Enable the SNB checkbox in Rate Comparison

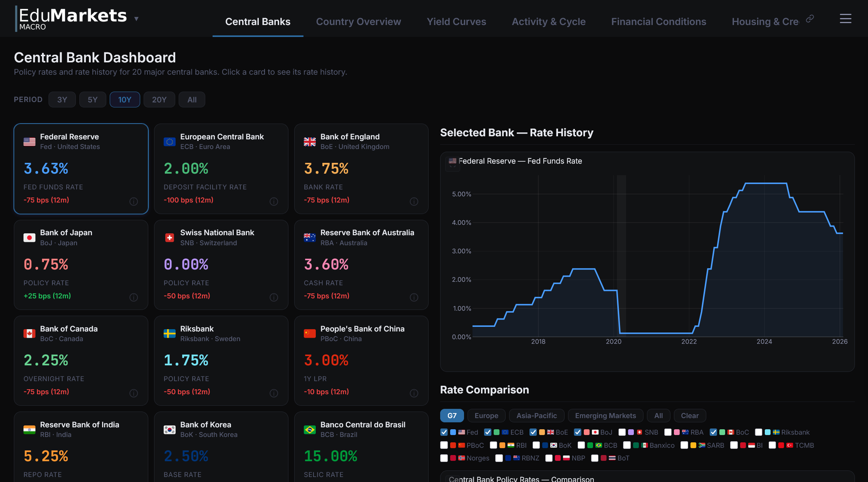tap(623, 432)
